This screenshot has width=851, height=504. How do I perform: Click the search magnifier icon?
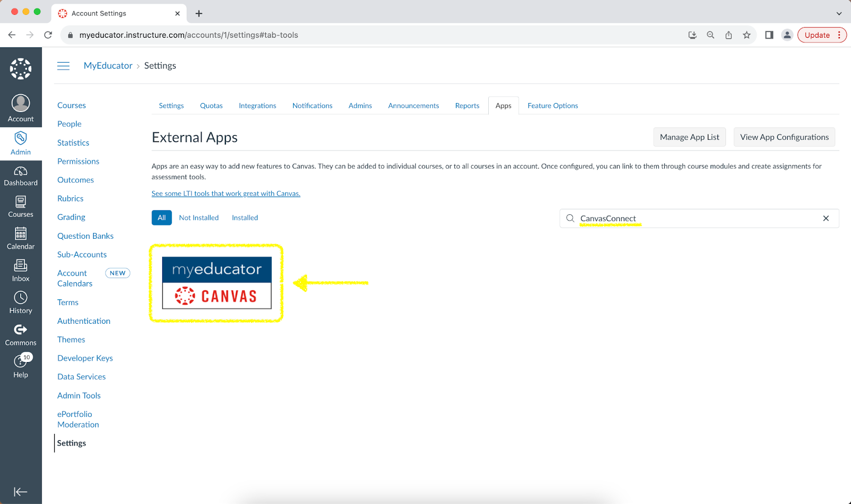570,219
